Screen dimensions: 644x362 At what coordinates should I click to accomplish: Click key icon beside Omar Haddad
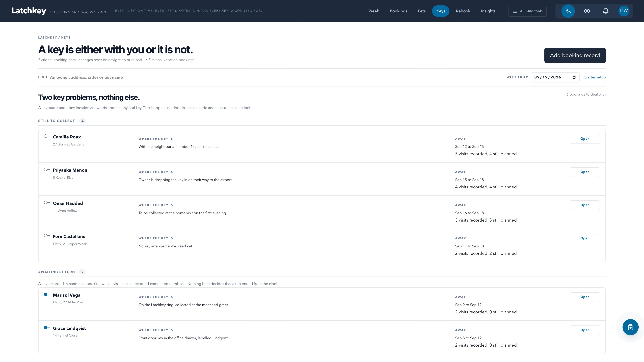point(47,203)
